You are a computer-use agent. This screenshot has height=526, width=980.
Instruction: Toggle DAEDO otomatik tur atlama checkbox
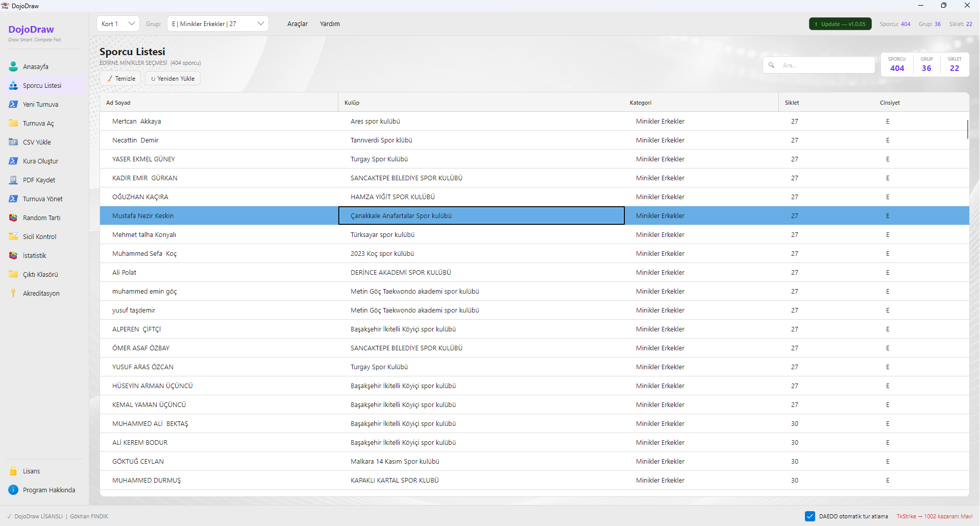click(x=810, y=516)
